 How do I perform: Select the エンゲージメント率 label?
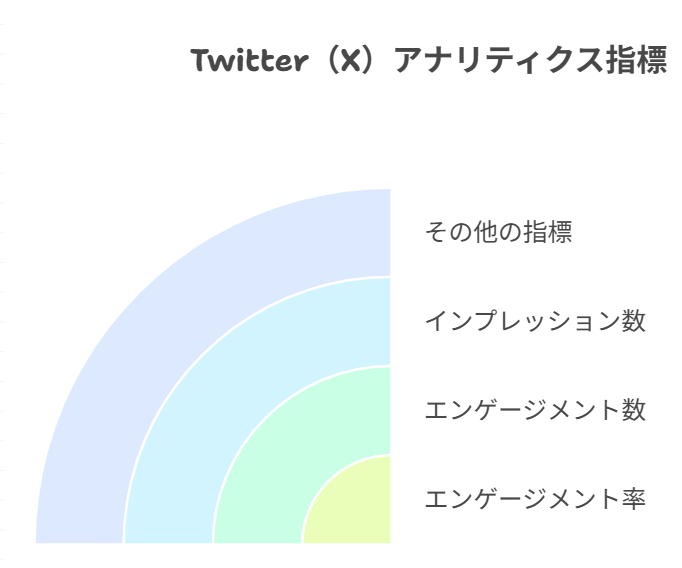pyautogui.click(x=535, y=498)
